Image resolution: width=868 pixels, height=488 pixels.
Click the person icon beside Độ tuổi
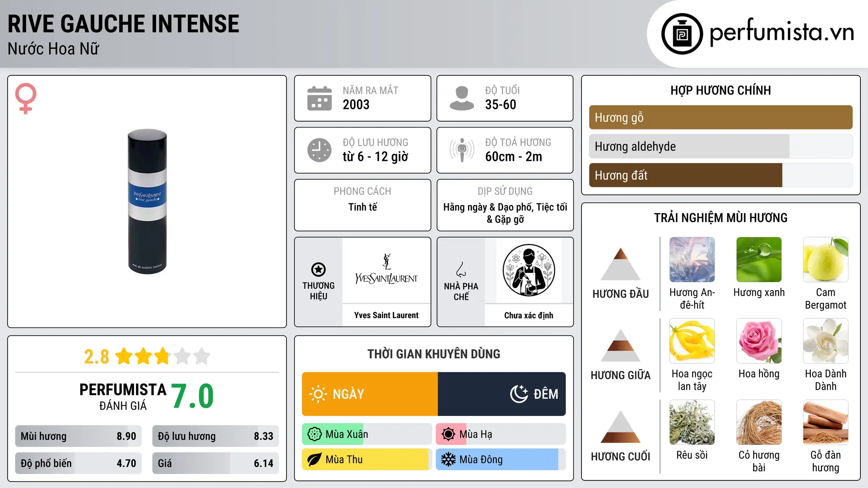pyautogui.click(x=462, y=98)
